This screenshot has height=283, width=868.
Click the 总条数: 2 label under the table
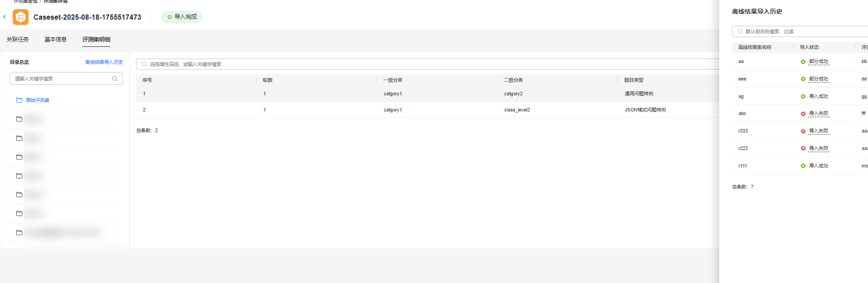pos(147,130)
